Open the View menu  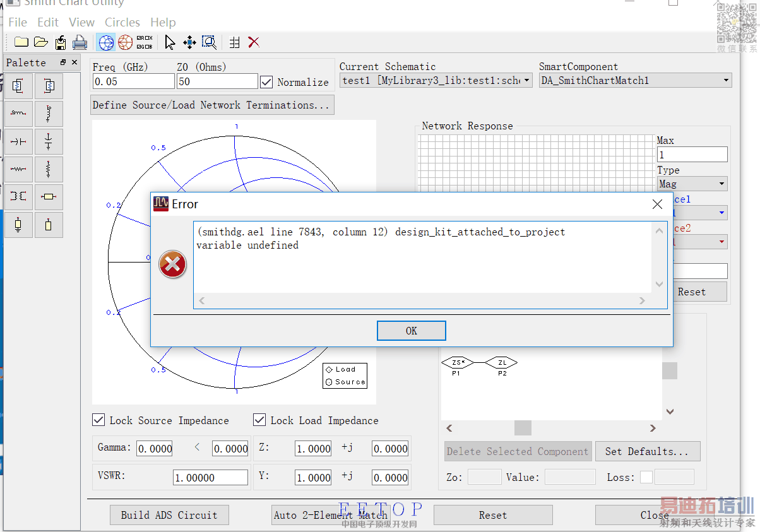(81, 22)
